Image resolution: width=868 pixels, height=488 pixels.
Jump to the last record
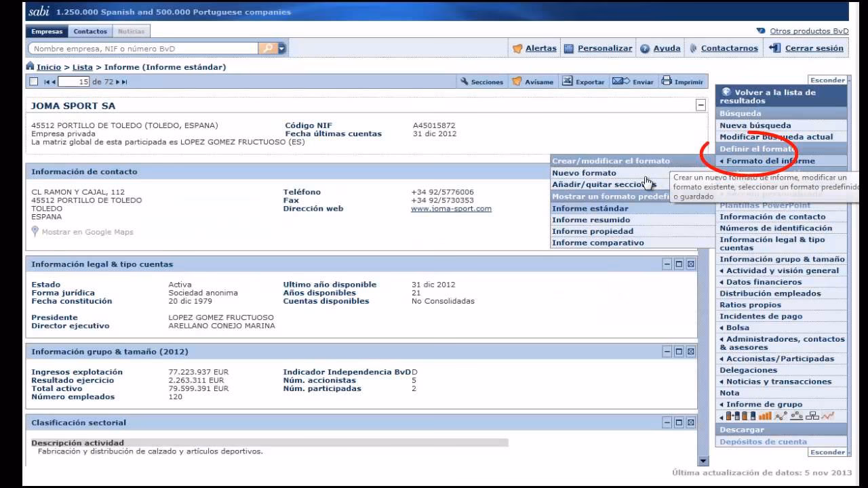[125, 82]
